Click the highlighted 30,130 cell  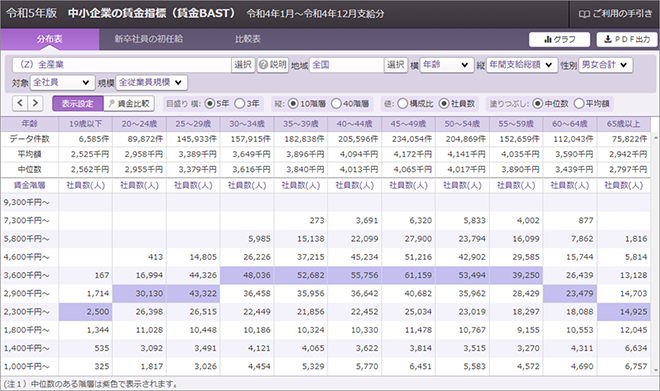[x=139, y=293]
